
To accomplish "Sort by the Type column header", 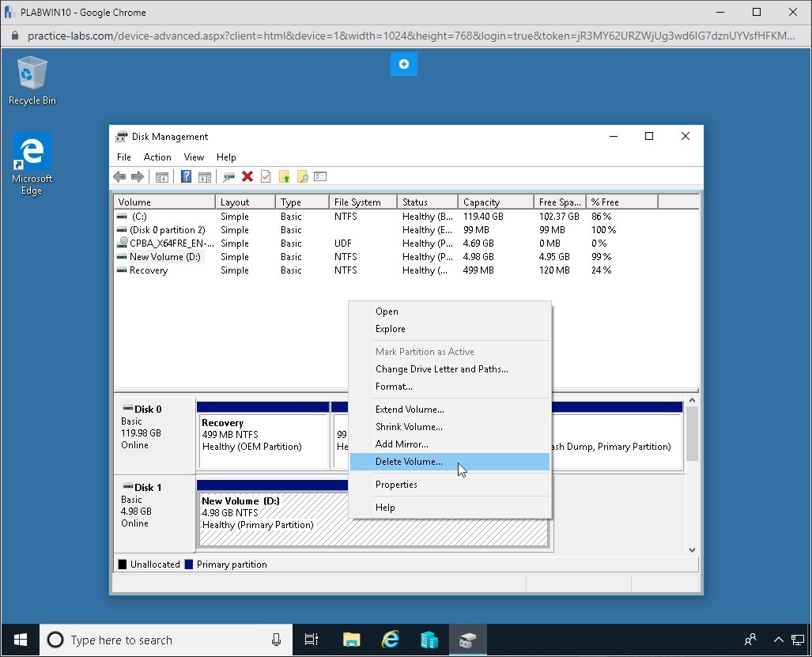I will [303, 202].
